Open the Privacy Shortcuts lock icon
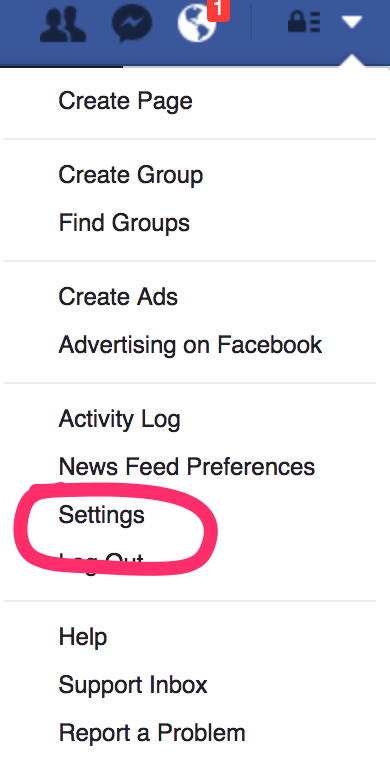 click(296, 22)
